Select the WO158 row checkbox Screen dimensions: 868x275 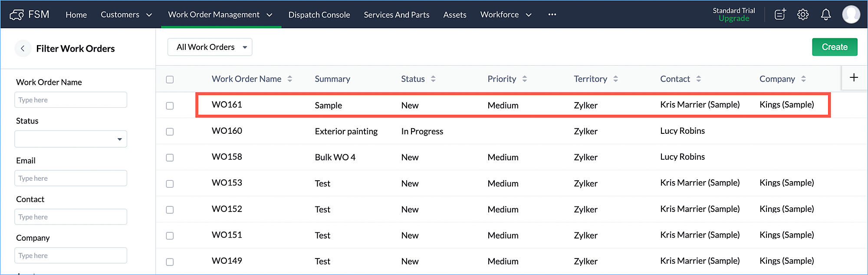tap(170, 158)
